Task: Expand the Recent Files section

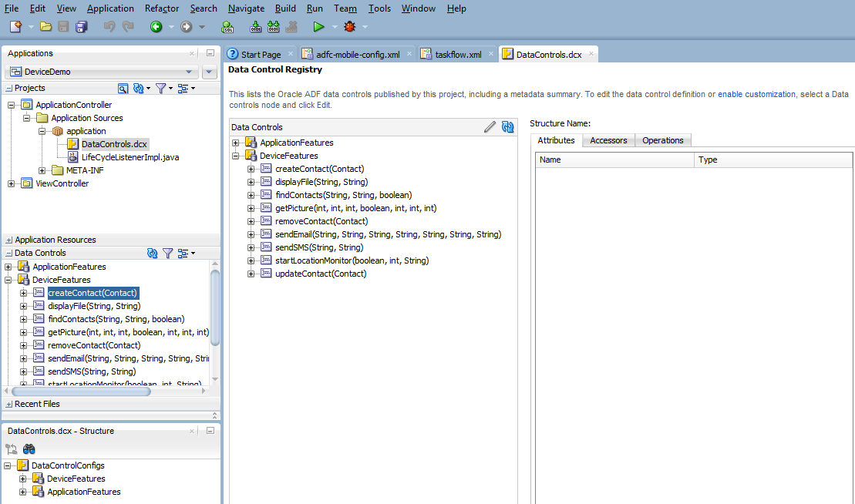Action: (8, 405)
